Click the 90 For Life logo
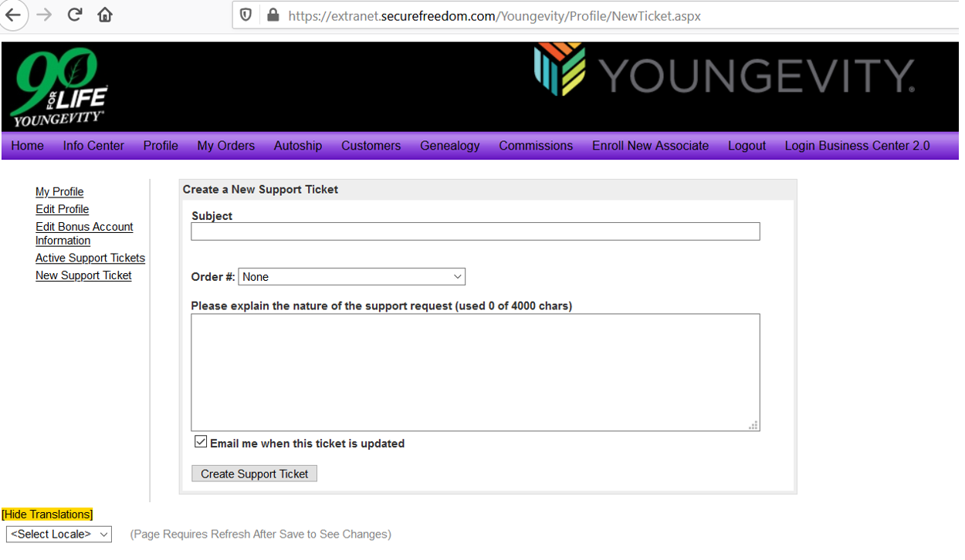 point(59,87)
